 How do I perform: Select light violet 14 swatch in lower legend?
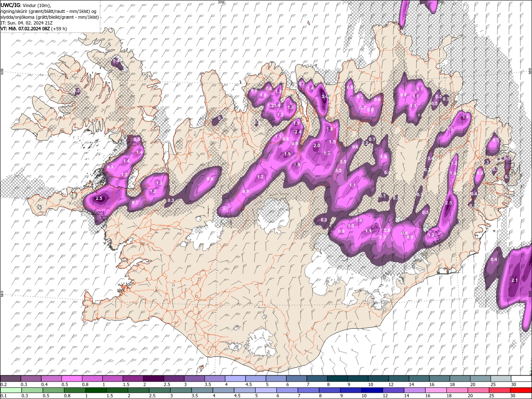coord(414,390)
